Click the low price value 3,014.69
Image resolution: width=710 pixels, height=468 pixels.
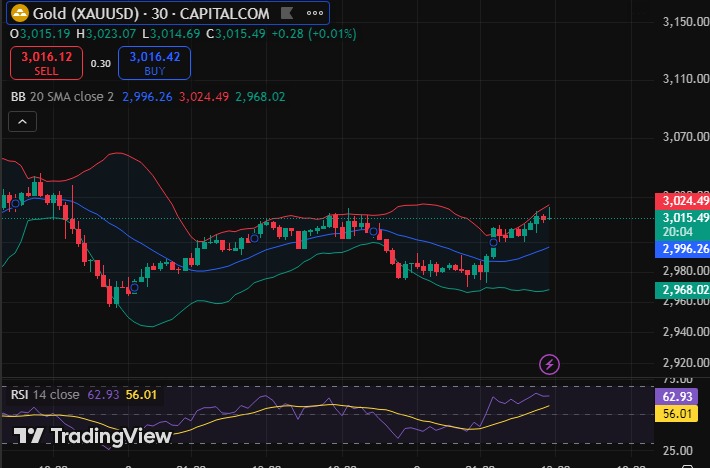(175, 34)
